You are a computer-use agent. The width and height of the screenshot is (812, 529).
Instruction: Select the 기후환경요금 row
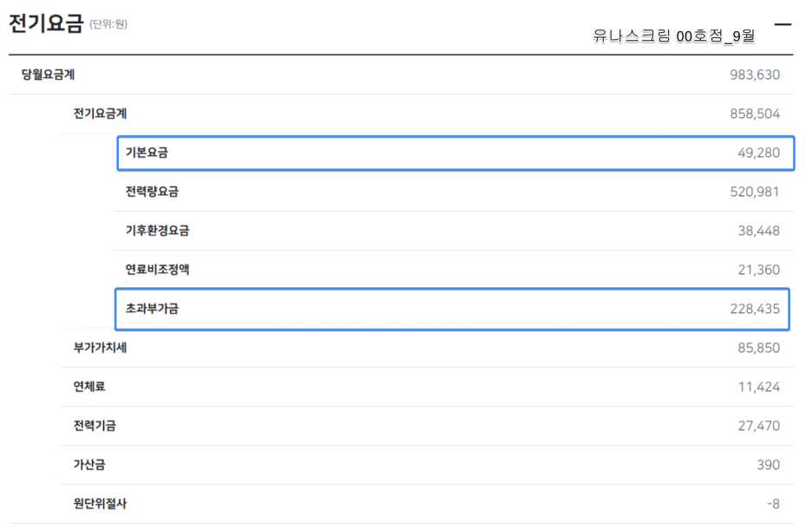click(157, 231)
